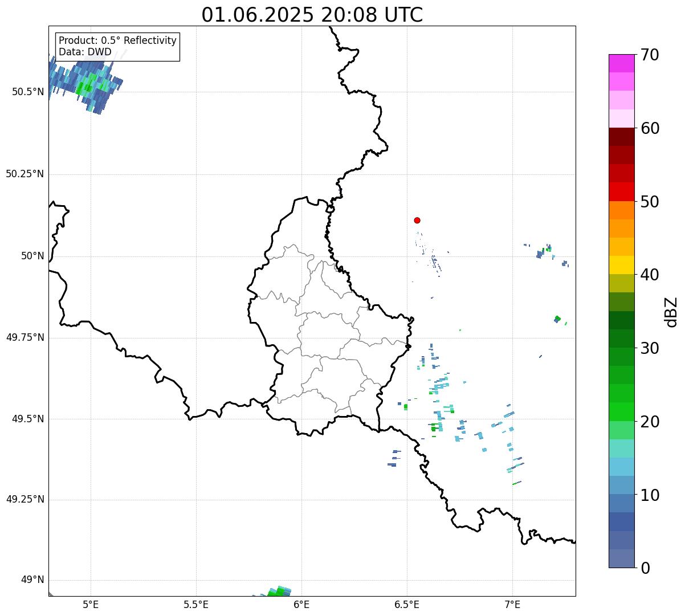The image size is (685, 616).
Task: Click the red station marker dot
Action: [417, 220]
